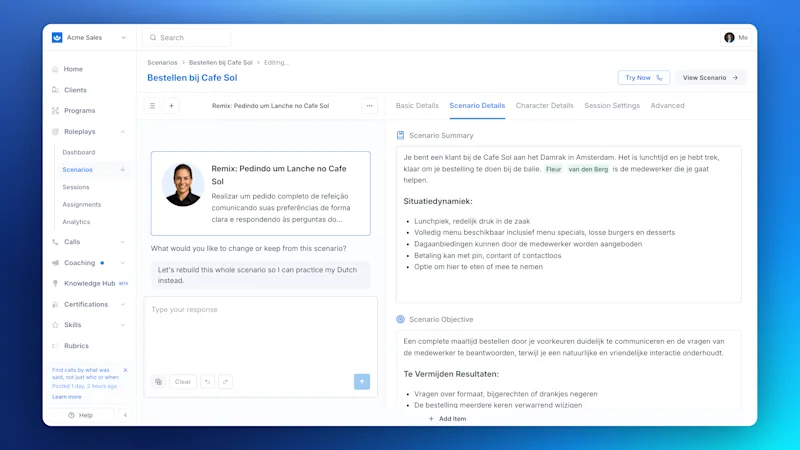
Task: Open the Session Settings tab
Action: pos(612,106)
